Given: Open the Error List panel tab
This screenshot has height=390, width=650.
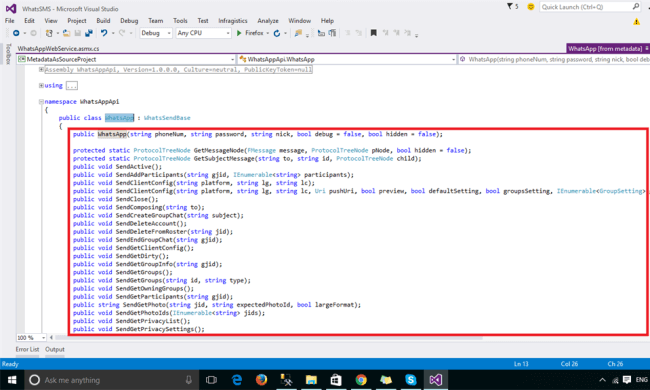Looking at the screenshot, I should coord(27,349).
